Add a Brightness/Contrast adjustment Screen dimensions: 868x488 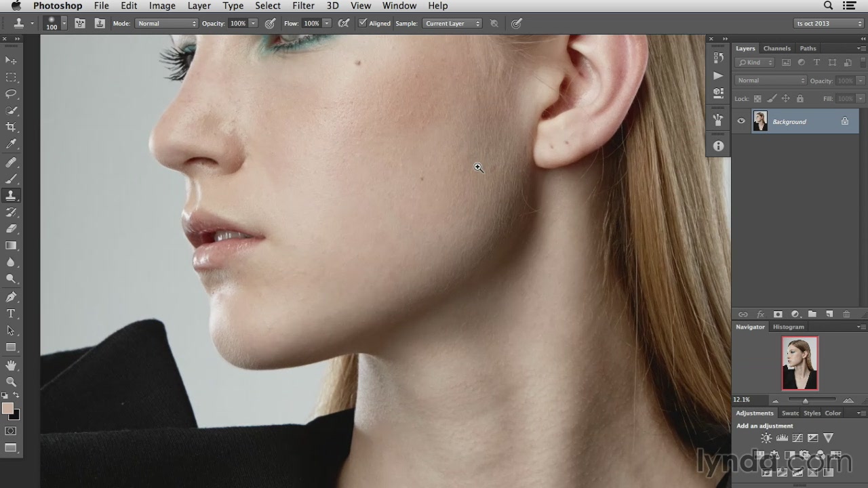click(x=766, y=438)
